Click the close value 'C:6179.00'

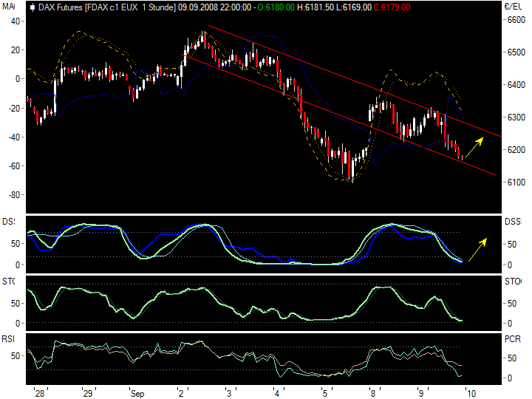[x=392, y=7]
